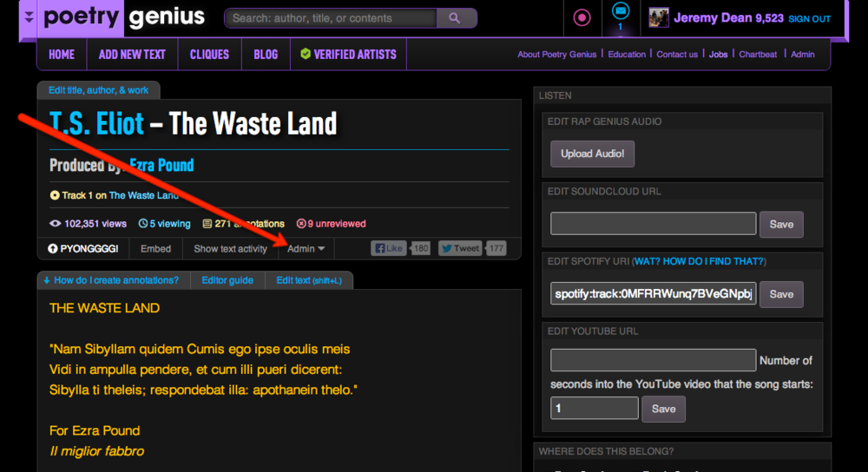Click the clock icon beside 5 viewing

tap(143, 224)
